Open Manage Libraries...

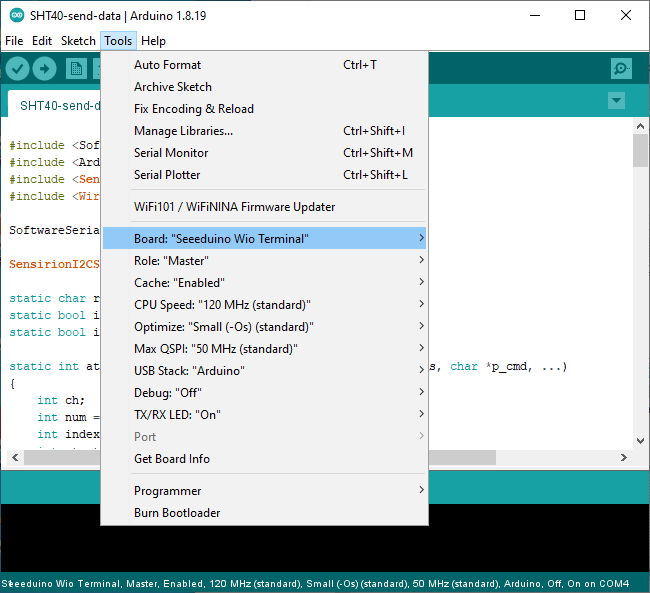[x=264, y=131]
